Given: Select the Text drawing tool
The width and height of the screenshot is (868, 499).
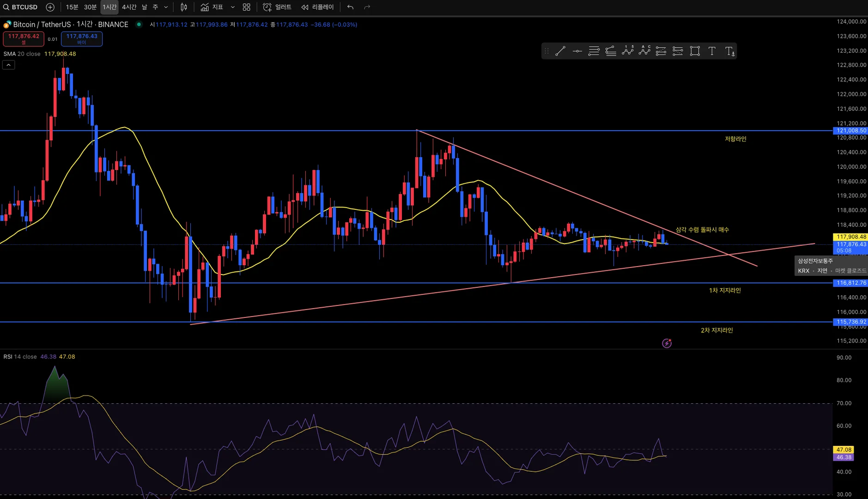Looking at the screenshot, I should coord(712,51).
